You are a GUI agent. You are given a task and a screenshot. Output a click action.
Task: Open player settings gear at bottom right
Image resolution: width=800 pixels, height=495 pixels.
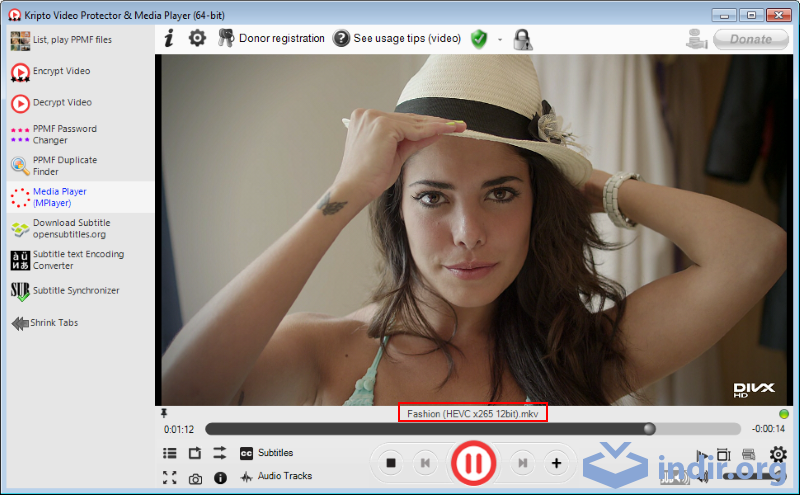[778, 454]
